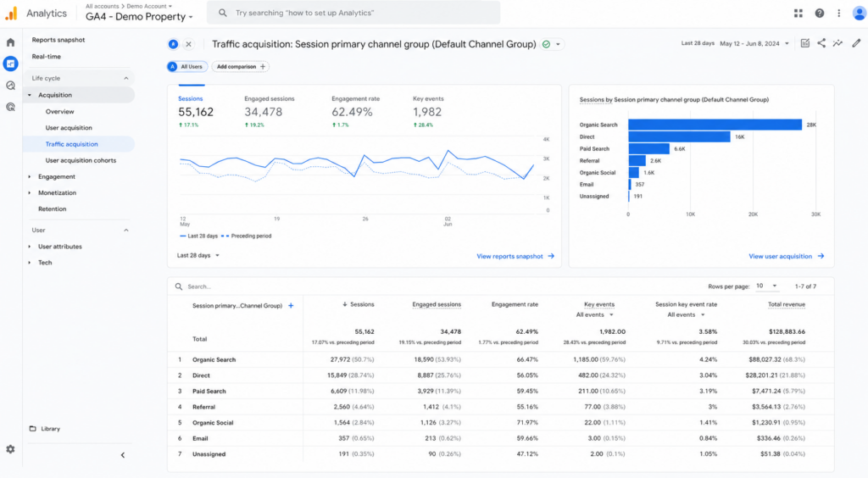
Task: Collapse the Life cycle section
Action: [125, 78]
